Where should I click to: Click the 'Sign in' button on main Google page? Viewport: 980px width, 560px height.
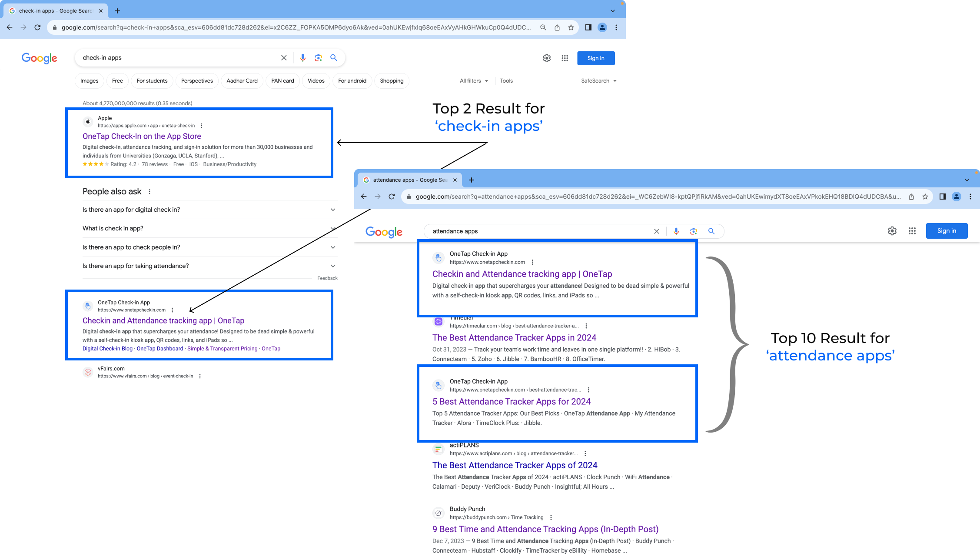click(596, 58)
